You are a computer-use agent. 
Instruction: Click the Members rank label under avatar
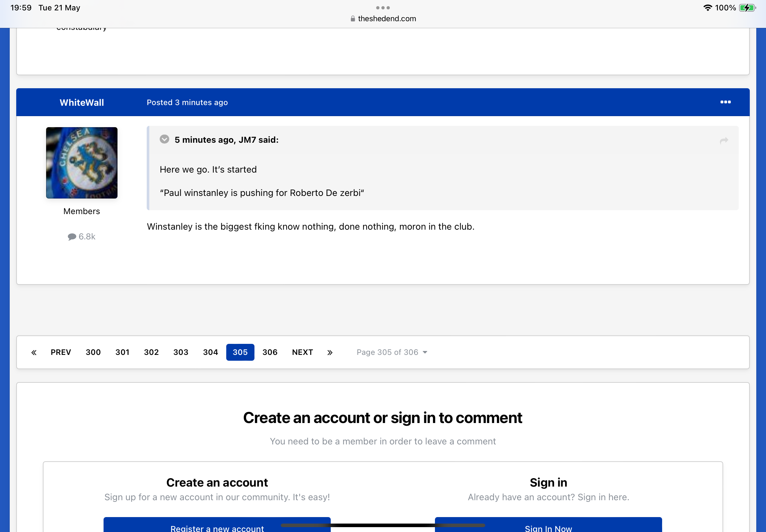(x=82, y=211)
